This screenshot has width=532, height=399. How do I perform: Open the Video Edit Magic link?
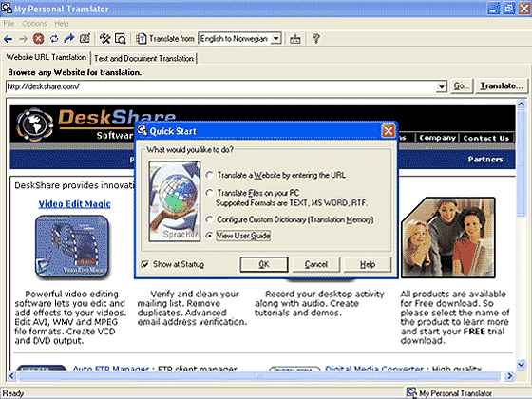(75, 204)
